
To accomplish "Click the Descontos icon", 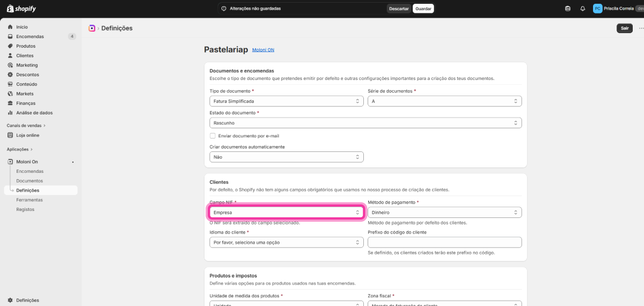I will pos(10,75).
